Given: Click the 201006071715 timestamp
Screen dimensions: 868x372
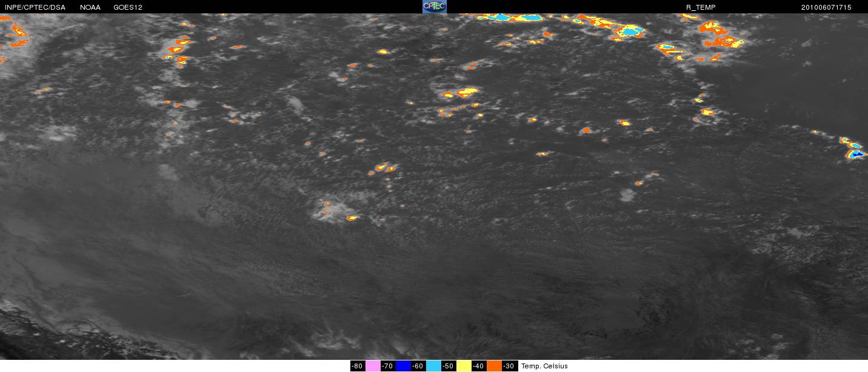Looking at the screenshot, I should [826, 7].
